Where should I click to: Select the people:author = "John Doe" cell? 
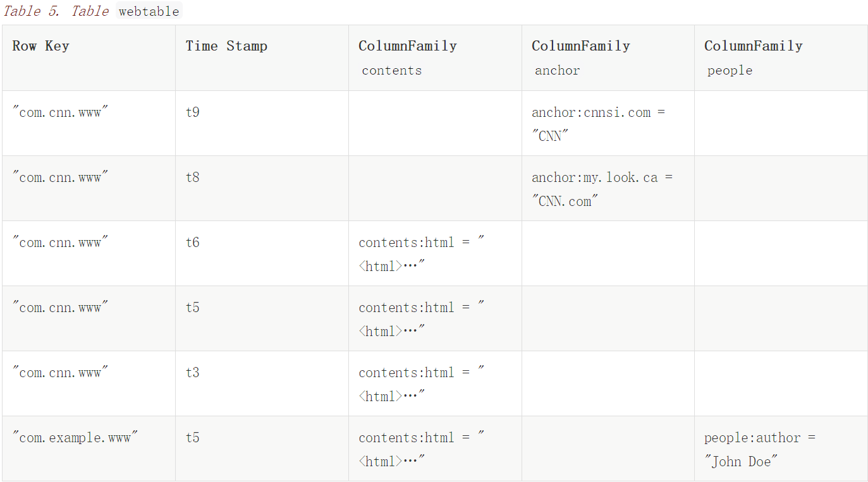click(x=760, y=449)
